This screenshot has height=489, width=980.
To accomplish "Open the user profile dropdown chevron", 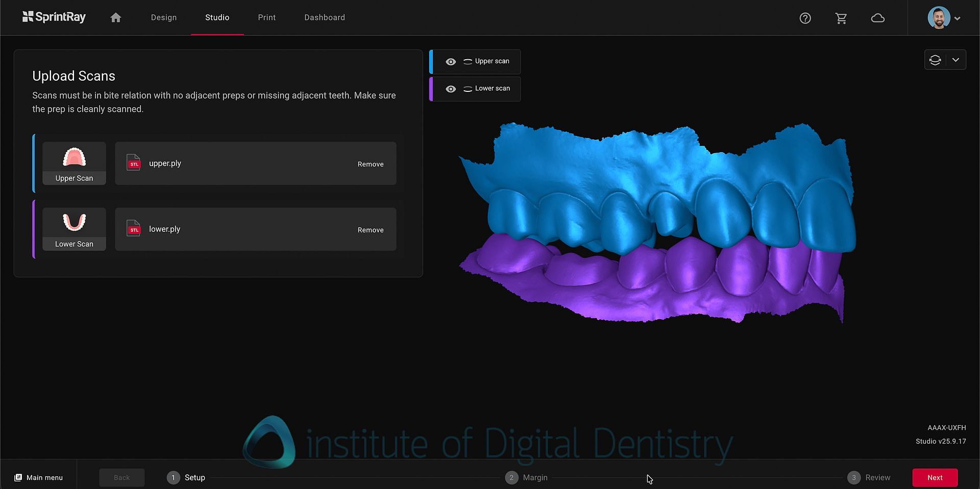I will 958,18.
